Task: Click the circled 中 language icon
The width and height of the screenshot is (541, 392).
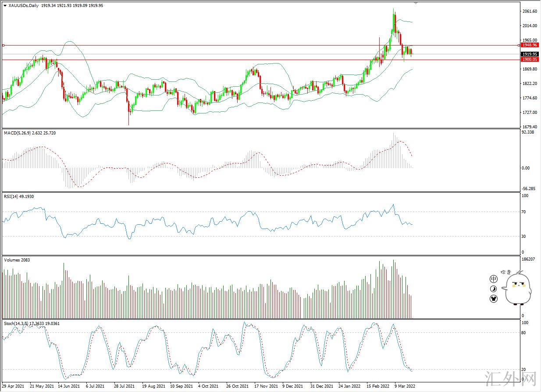Action: 494,279
